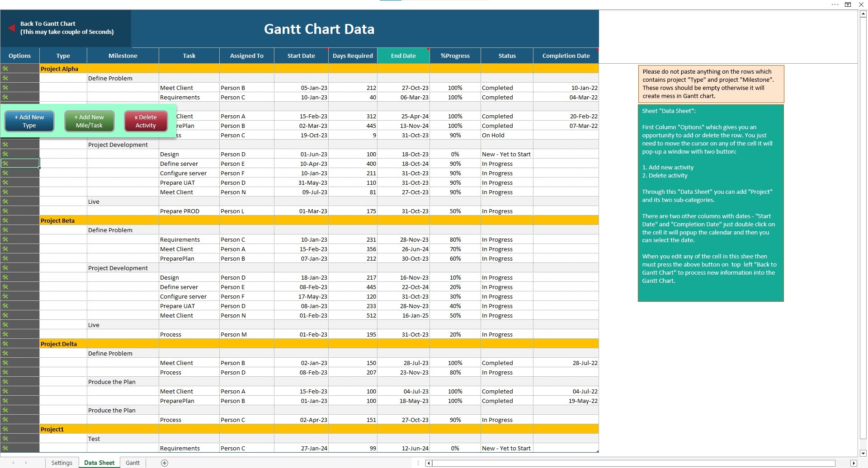Click horizontal scrollbar left arrow
Screen dimensions: 868x468
429,463
